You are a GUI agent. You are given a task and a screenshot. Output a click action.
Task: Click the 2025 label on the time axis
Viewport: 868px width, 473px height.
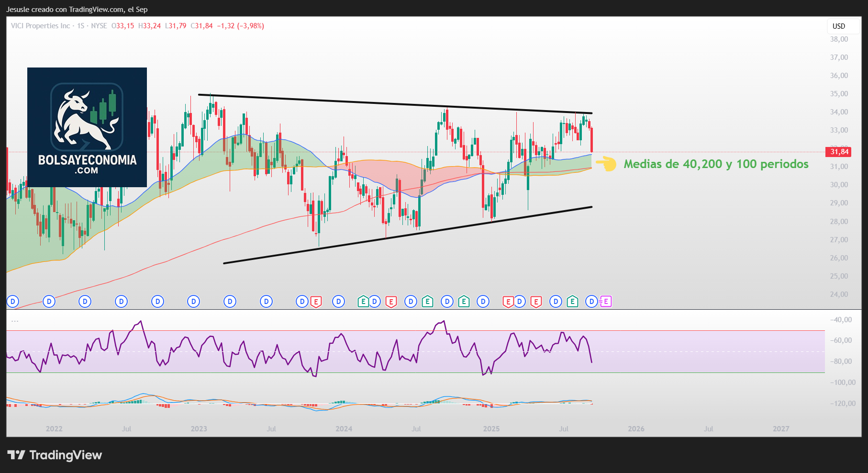pyautogui.click(x=491, y=429)
